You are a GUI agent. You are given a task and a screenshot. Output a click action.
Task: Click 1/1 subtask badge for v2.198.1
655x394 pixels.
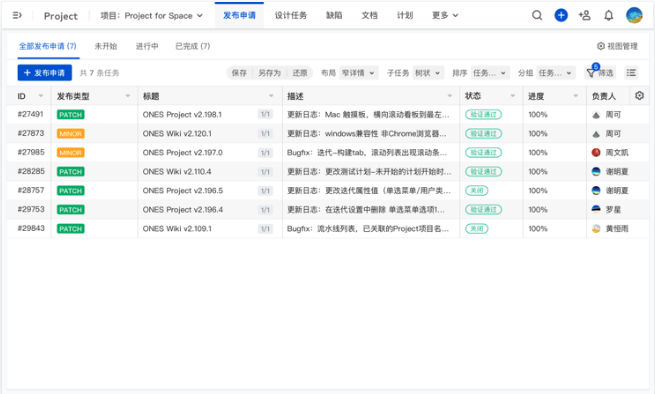265,114
